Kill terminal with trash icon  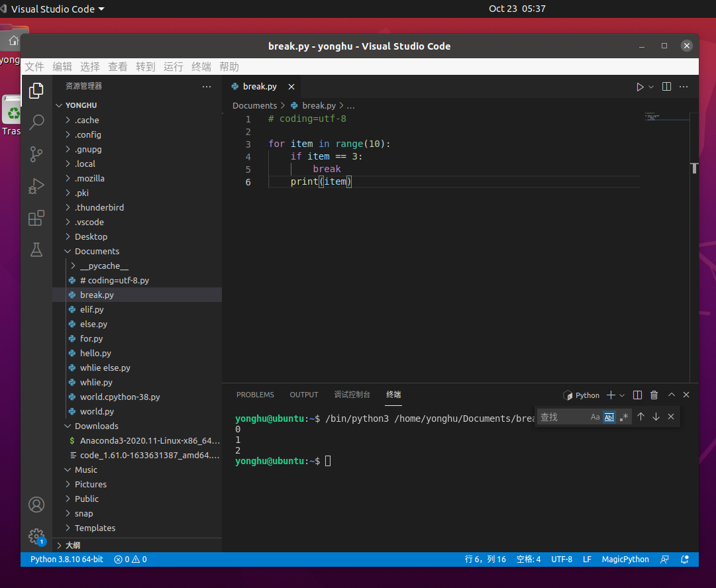(654, 395)
